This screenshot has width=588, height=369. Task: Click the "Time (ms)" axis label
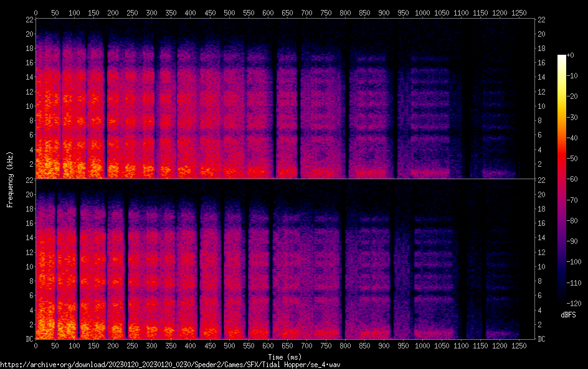click(285, 356)
